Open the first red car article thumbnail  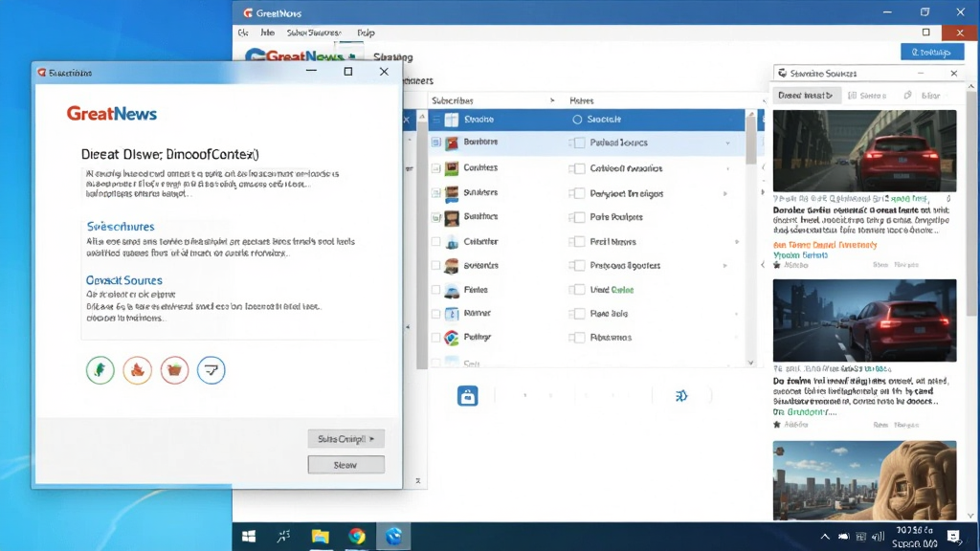pos(864,151)
